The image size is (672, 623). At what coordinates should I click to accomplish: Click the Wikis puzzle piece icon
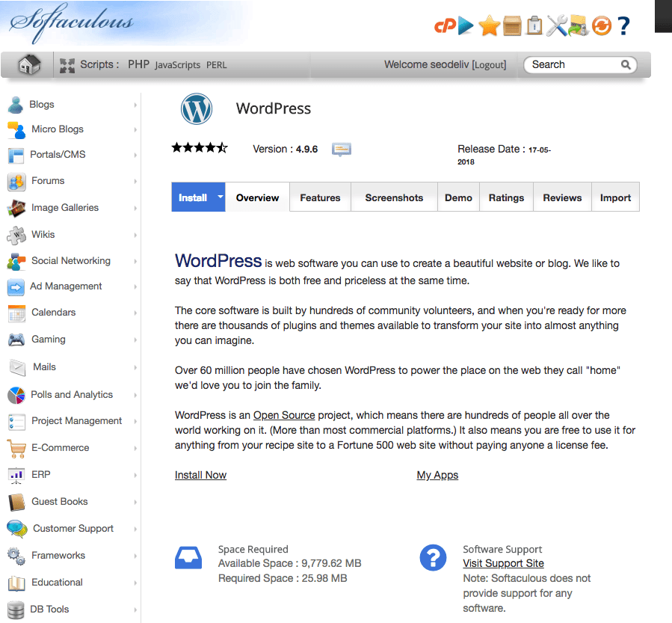coord(16,235)
